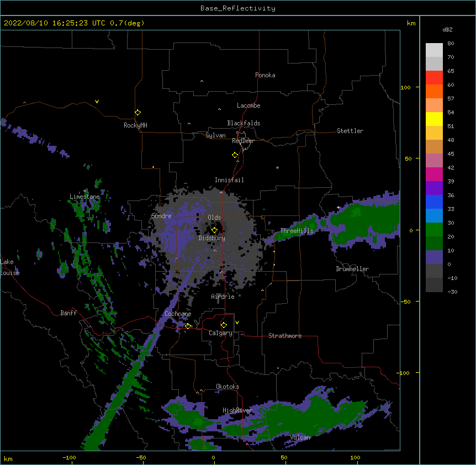Click the yellow radar-site diamond between Olds and Didsbury
This screenshot has width=476, height=465.
214,230
